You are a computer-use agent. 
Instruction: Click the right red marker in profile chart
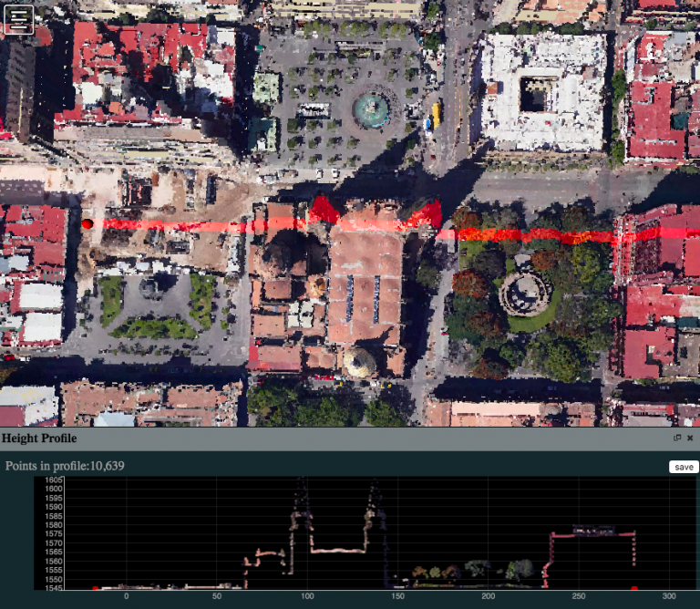[634, 588]
